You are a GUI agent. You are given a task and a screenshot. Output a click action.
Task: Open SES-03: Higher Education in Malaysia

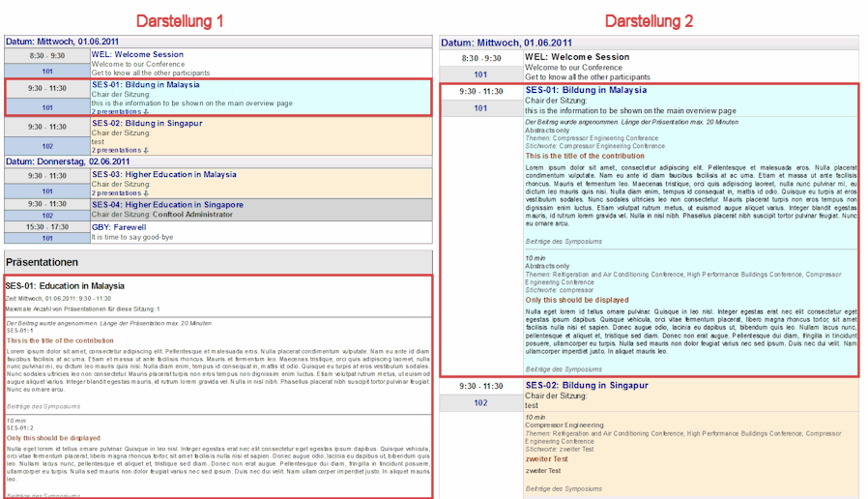pos(164,174)
